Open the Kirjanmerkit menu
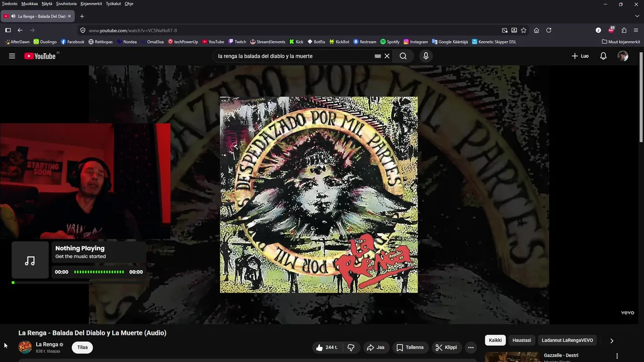Viewport: 644px width, 362px height. click(91, 4)
